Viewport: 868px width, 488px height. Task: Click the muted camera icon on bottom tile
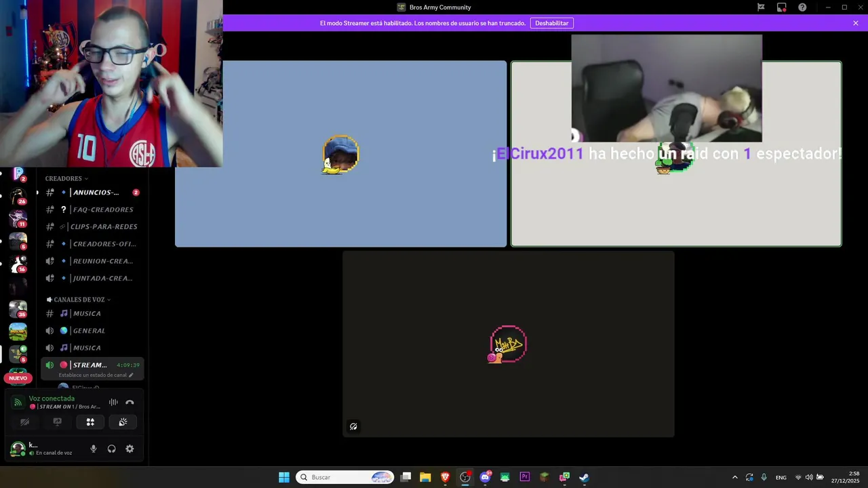click(353, 426)
